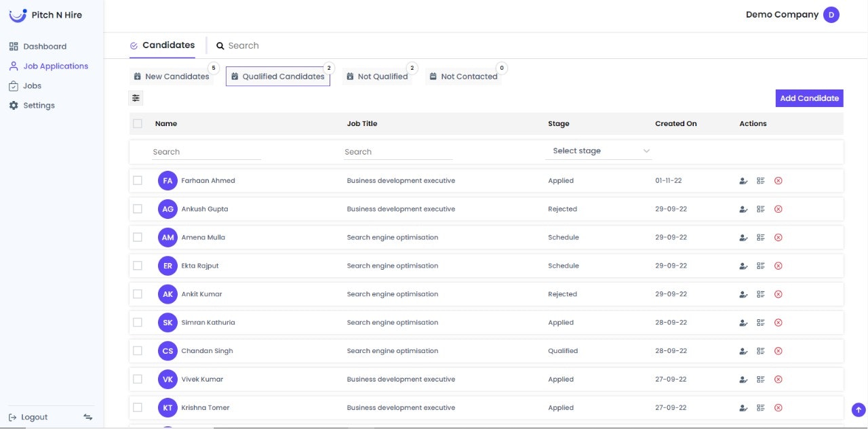This screenshot has height=429, width=868.
Task: Click the Name column header
Action: coord(166,124)
